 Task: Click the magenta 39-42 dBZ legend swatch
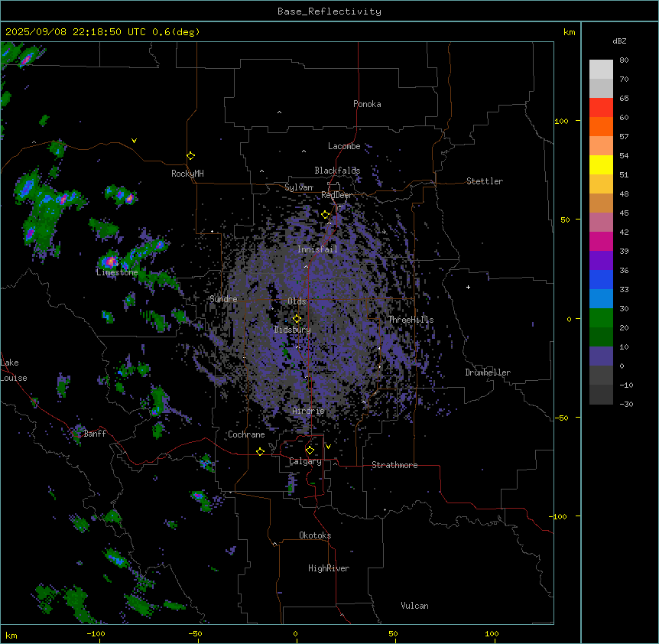[601, 242]
